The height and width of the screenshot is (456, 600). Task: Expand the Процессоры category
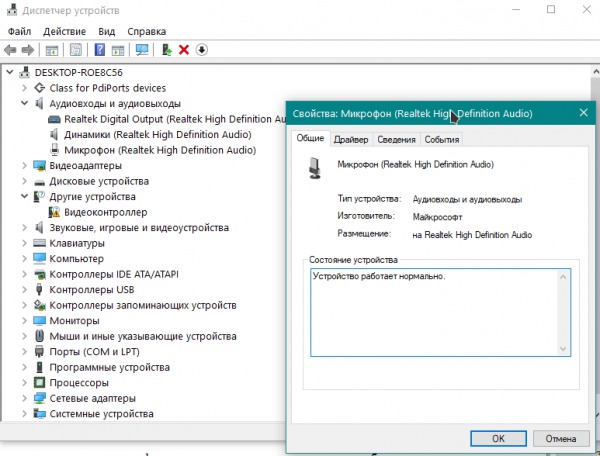[x=24, y=383]
